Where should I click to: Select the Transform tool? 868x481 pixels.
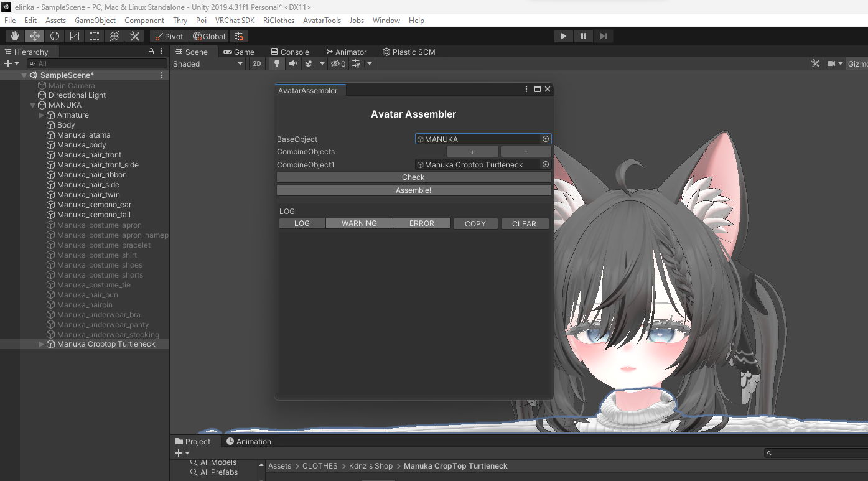pyautogui.click(x=114, y=36)
